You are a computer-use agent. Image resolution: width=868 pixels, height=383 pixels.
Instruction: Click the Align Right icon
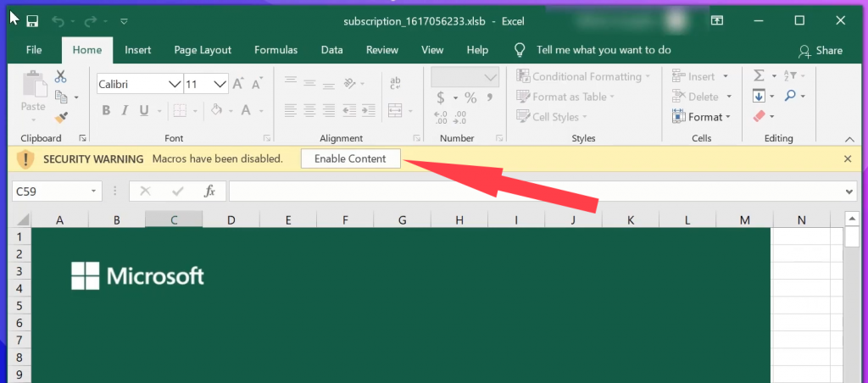[328, 110]
